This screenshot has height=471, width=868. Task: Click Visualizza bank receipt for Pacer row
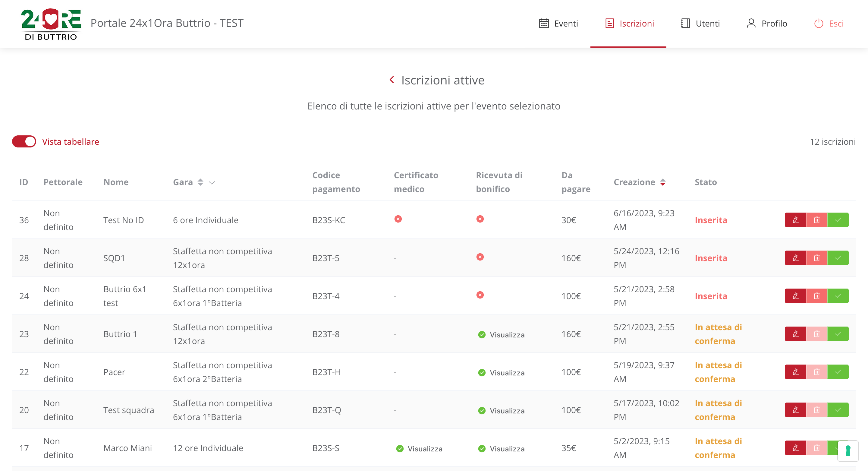click(x=507, y=373)
